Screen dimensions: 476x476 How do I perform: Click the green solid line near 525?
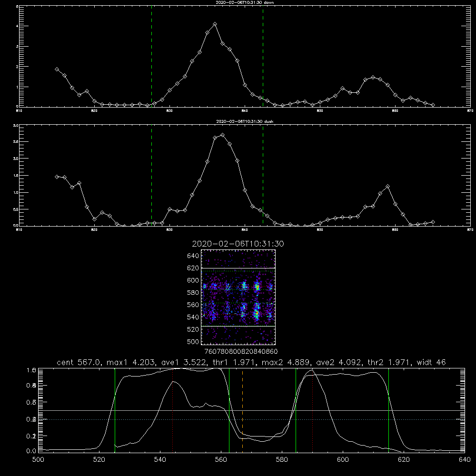point(115,410)
